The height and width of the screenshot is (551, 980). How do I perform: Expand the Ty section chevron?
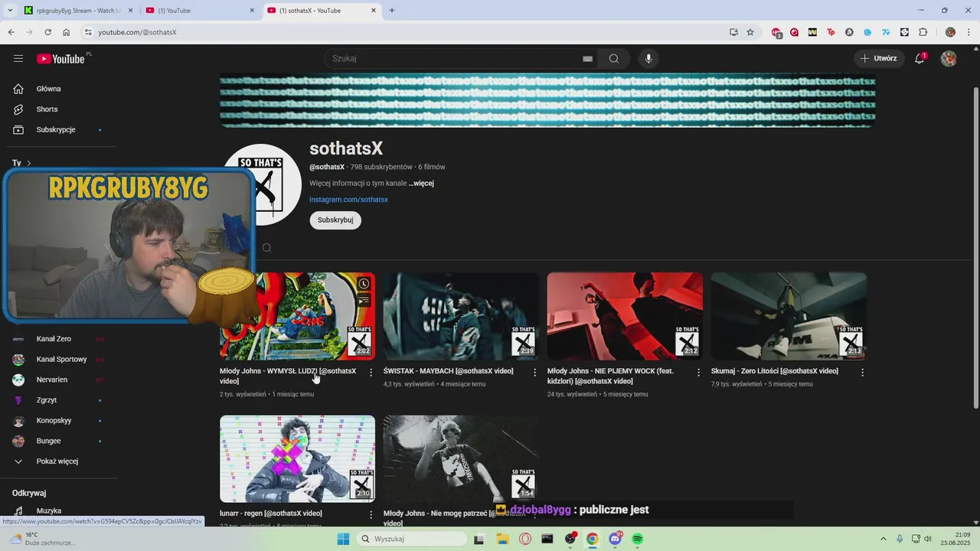click(x=29, y=163)
